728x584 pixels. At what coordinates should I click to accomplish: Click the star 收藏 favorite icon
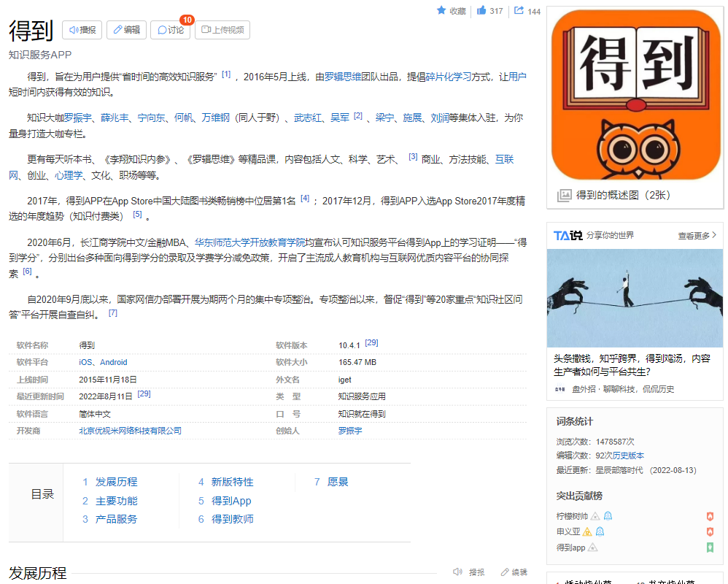[441, 11]
